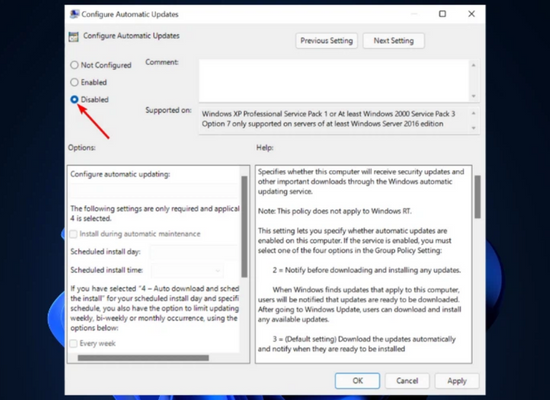Click the Supported on scroll down arrow

pos(474,128)
